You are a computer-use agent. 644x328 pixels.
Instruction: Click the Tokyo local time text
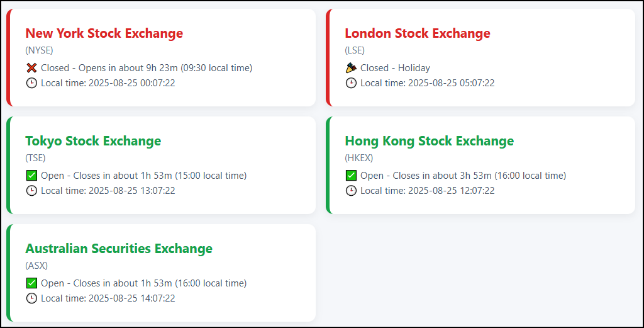(108, 191)
